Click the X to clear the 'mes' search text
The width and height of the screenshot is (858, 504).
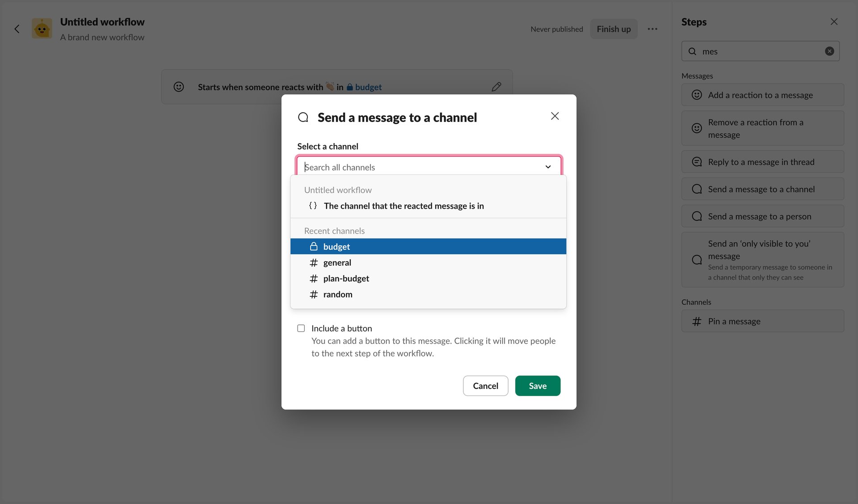(x=830, y=50)
